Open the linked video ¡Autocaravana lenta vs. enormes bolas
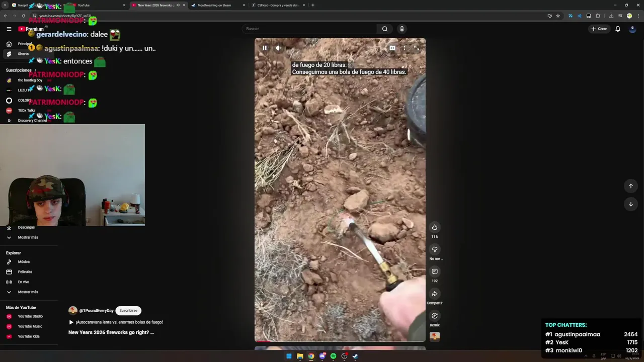The image size is (644, 362). tap(116, 322)
